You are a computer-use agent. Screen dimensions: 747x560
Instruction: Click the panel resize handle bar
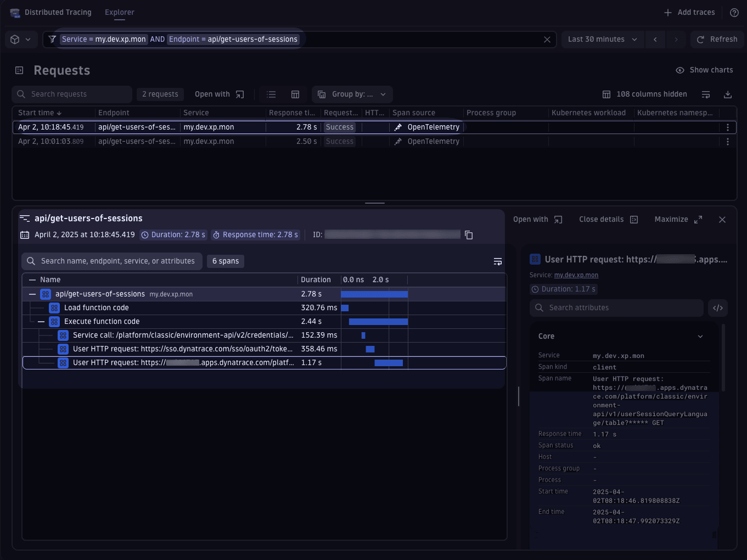(375, 203)
